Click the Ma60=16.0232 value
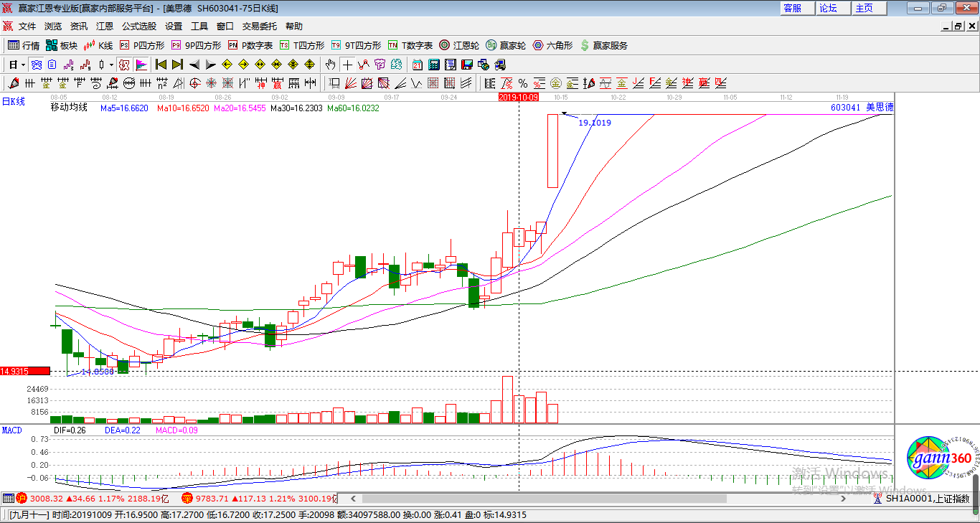This screenshot has width=980, height=523. [353, 108]
